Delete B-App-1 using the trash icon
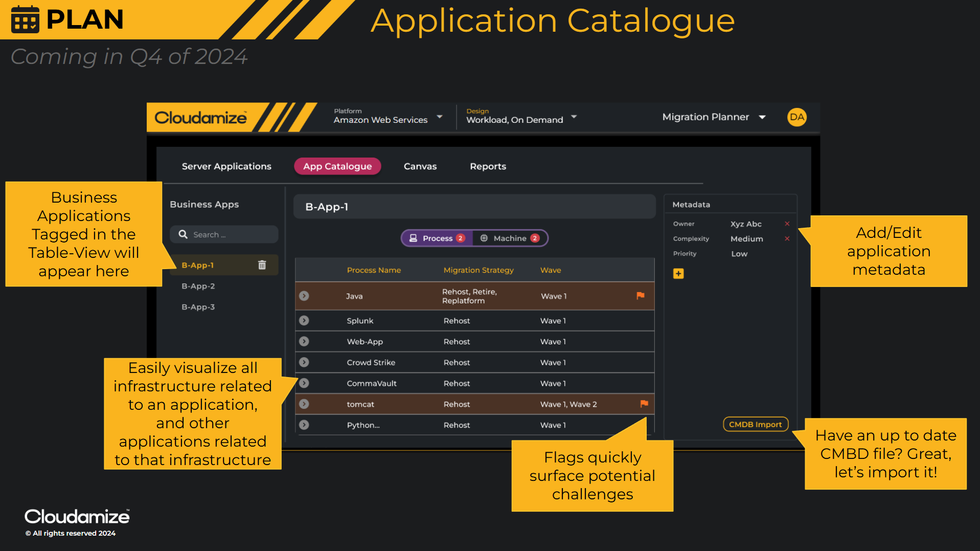This screenshot has height=551, width=980. pos(262,265)
